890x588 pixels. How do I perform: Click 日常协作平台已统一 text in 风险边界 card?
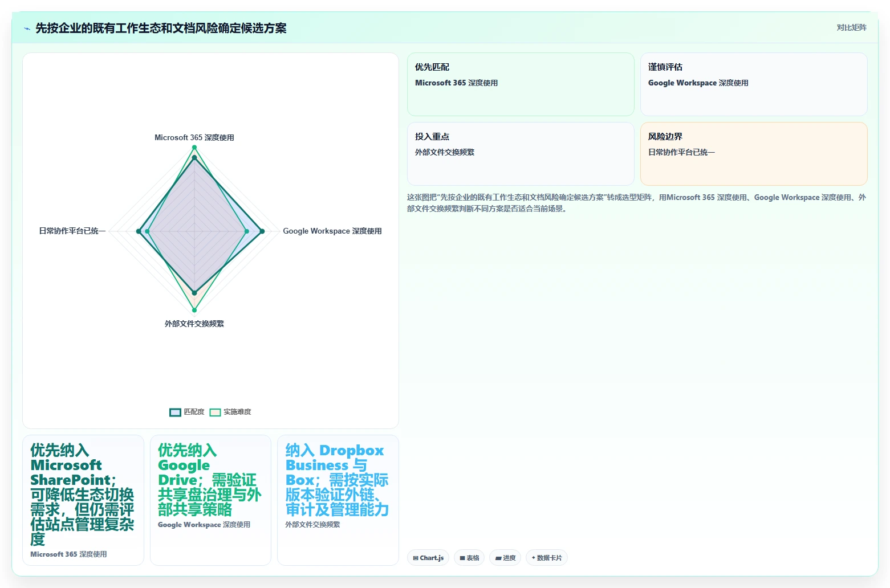681,153
